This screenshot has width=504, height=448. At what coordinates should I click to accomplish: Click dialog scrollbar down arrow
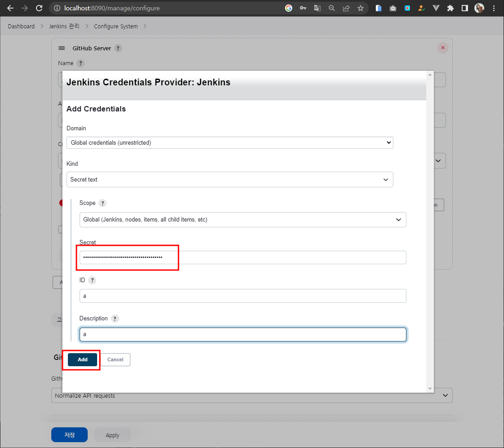[x=430, y=389]
